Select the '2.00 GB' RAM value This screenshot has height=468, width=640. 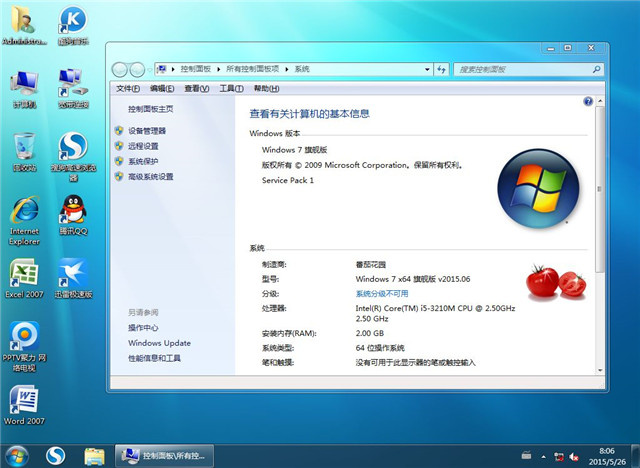point(369,333)
